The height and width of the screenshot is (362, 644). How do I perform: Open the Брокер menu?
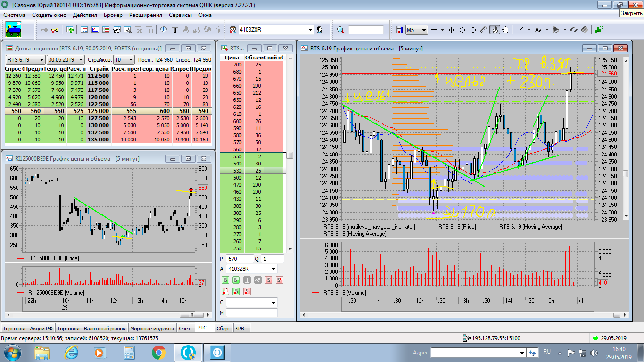tap(112, 15)
